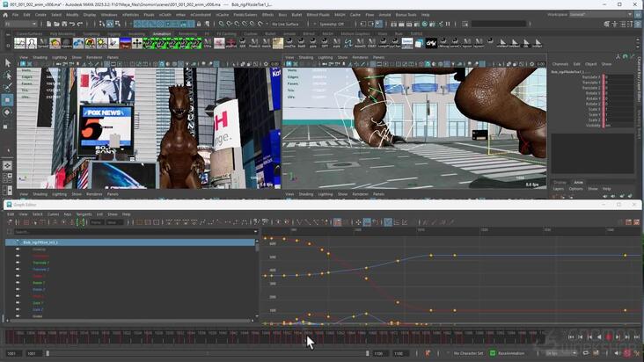Open the menu set dropdown in status line
The image size is (644, 362).
coord(19,25)
